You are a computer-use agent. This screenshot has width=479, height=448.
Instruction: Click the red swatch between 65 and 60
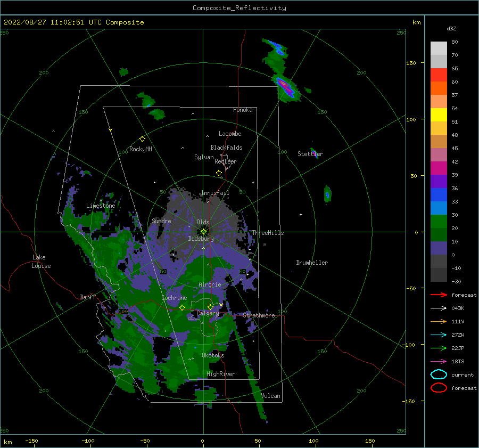[439, 75]
